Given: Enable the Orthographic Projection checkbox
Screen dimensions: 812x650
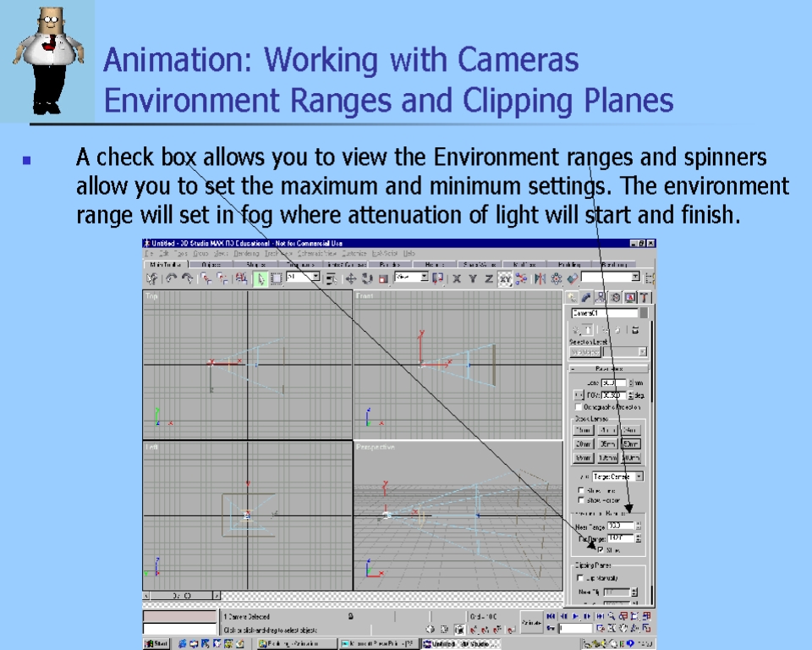Looking at the screenshot, I should click(579, 407).
